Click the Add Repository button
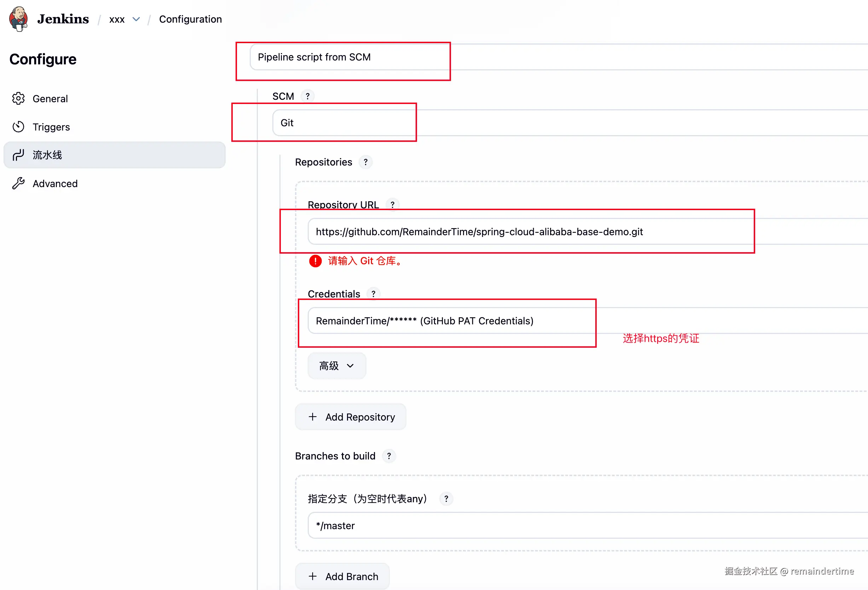Screen dimensions: 868x590 [351, 417]
